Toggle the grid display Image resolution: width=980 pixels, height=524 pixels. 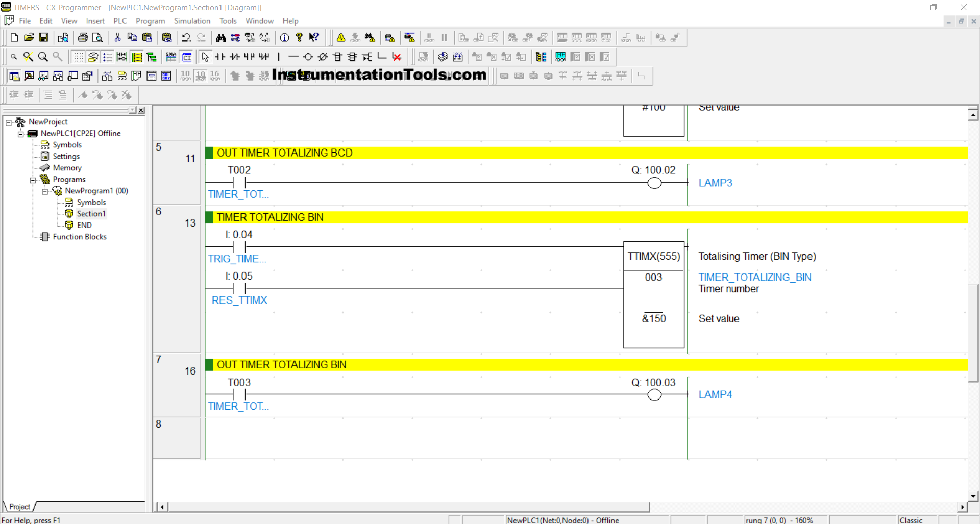78,57
